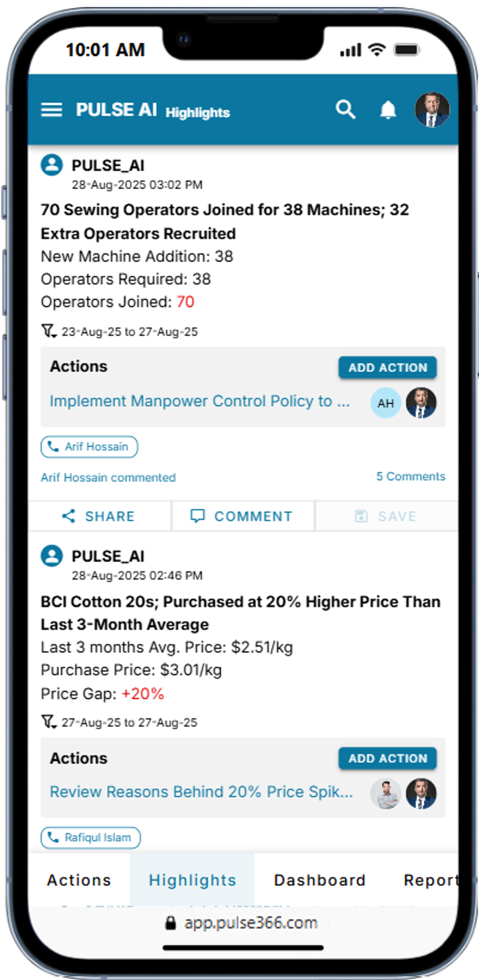The image size is (479, 980).
Task: Add action to sewing operators highlight
Action: (387, 368)
